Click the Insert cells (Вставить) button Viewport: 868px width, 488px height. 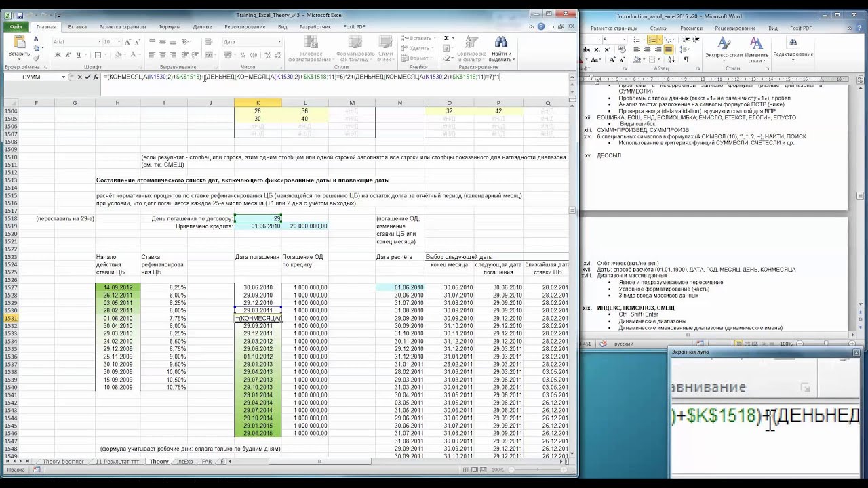point(417,39)
